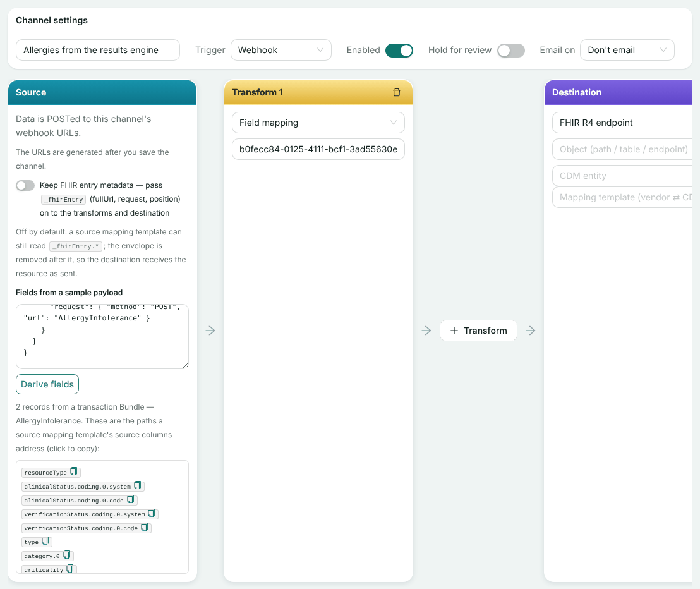Click the clinicalStatus.coding.0.system path chip
The image size is (700, 589).
(83, 486)
